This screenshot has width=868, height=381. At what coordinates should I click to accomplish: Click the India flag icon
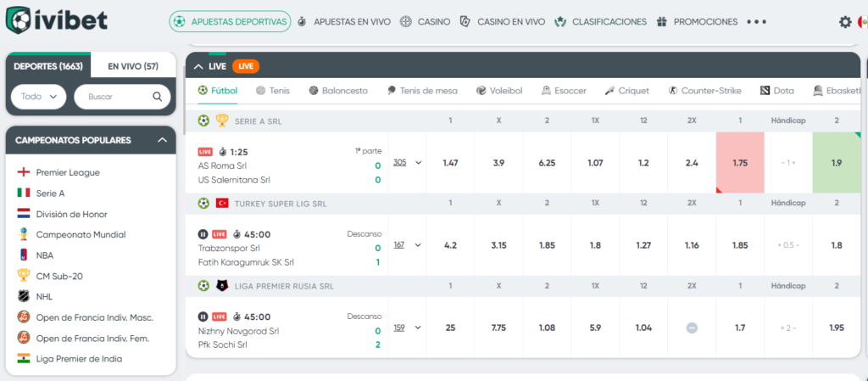pos(23,358)
